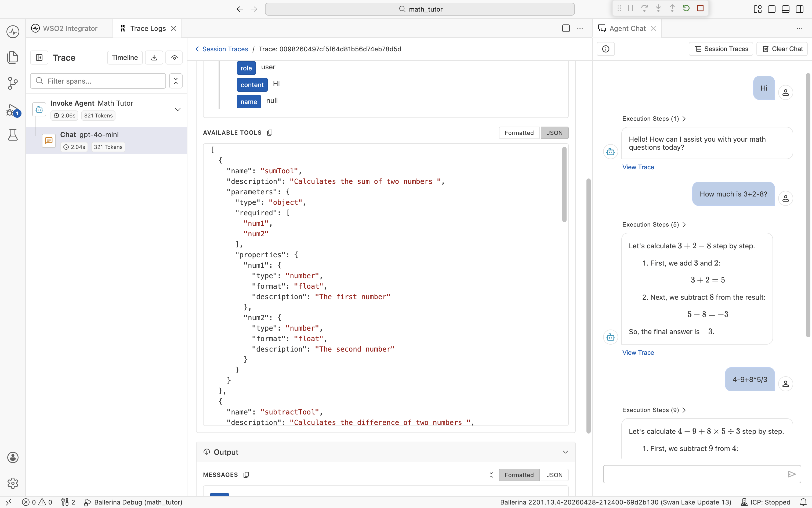
Task: Close the Trace Logs tab
Action: coord(173,28)
